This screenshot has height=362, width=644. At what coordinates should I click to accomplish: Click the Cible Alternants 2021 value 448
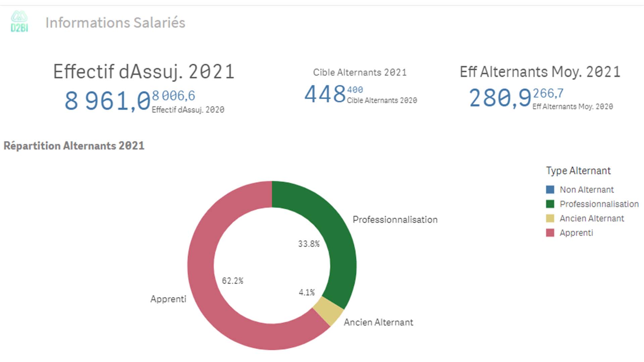click(325, 94)
